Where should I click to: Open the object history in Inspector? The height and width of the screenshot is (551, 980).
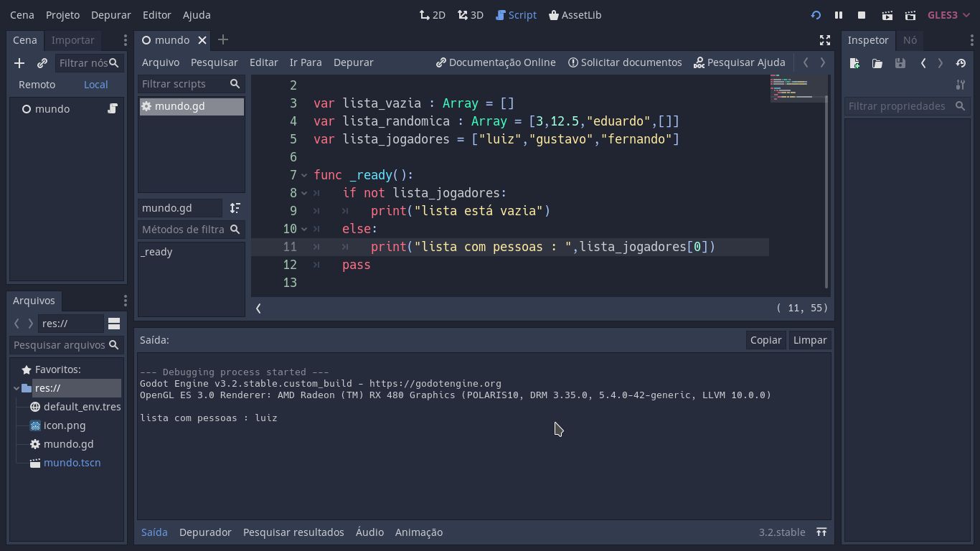coord(961,63)
